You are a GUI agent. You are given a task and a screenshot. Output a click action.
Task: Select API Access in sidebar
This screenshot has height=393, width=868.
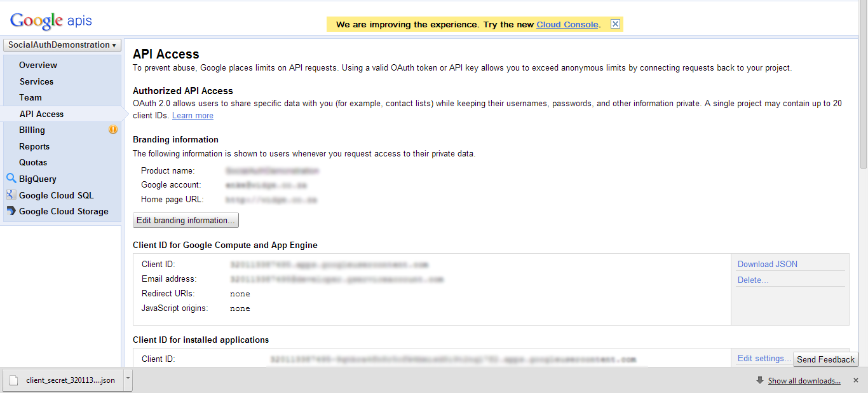(x=41, y=114)
